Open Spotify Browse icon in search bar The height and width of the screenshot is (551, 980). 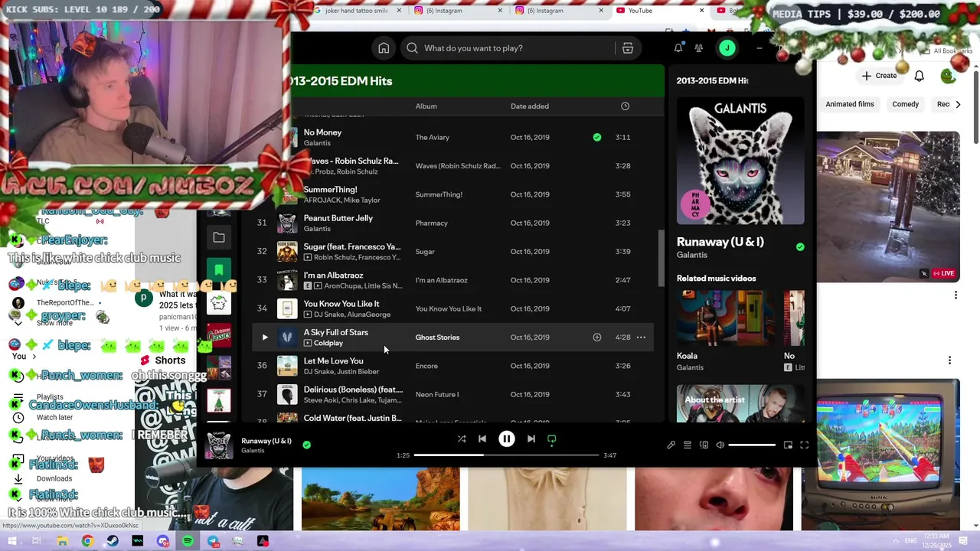click(x=628, y=48)
